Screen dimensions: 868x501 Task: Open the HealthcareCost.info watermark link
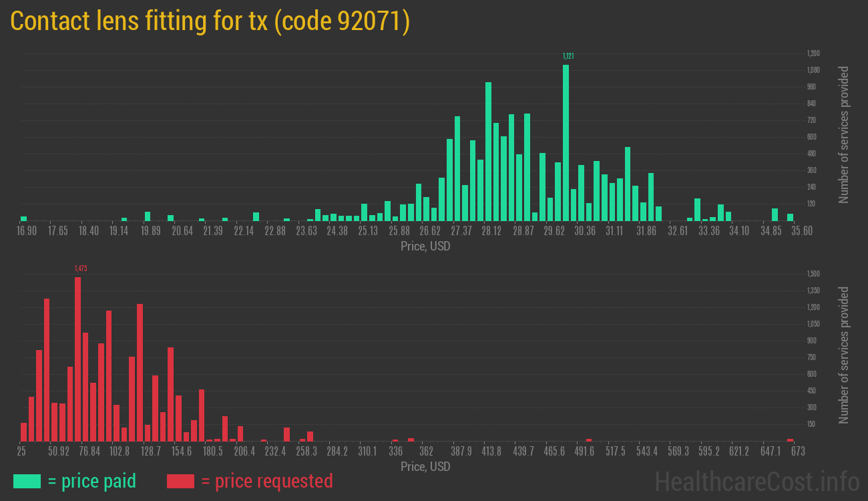pyautogui.click(x=756, y=481)
